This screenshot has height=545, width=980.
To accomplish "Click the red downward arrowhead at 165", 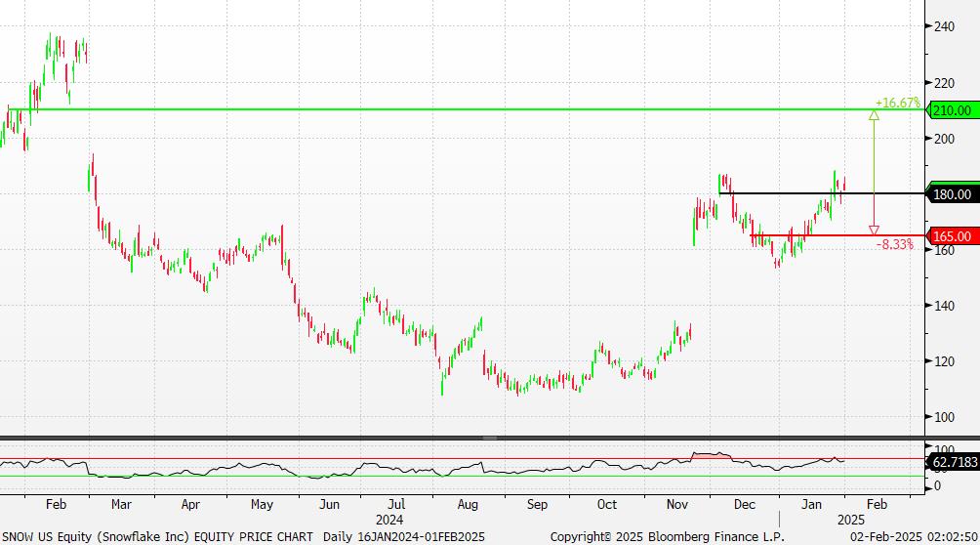I will pos(874,231).
